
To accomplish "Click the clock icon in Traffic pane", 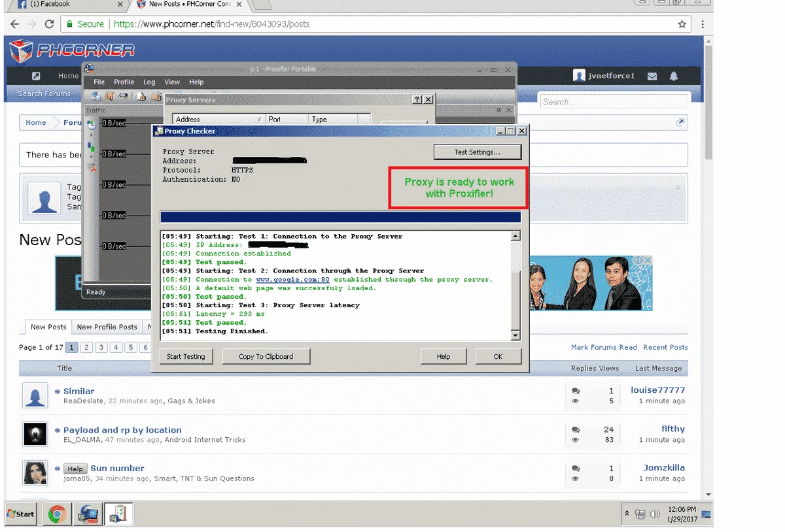I will click(x=91, y=124).
